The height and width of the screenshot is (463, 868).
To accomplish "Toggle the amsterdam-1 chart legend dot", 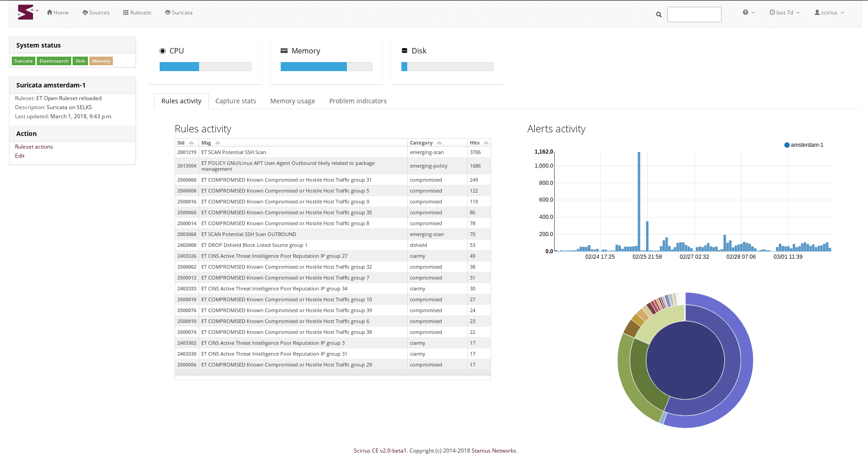I will (787, 145).
